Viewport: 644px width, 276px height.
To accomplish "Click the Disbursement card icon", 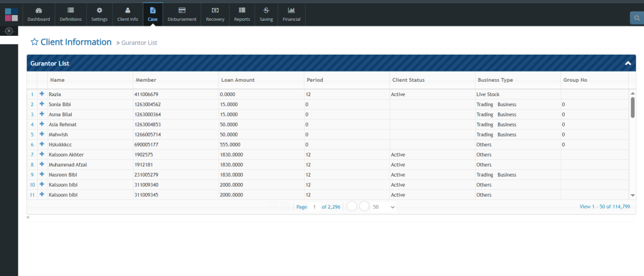I will 182,11.
